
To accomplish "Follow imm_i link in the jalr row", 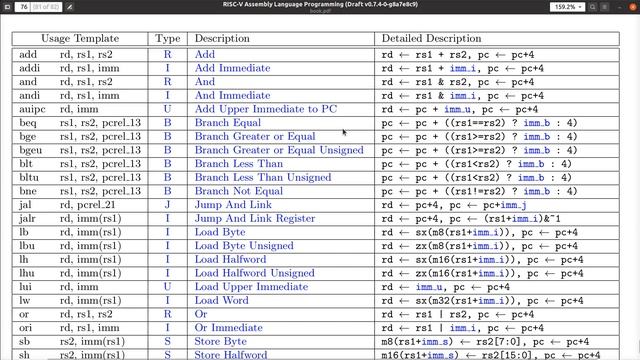I will (x=525, y=219).
